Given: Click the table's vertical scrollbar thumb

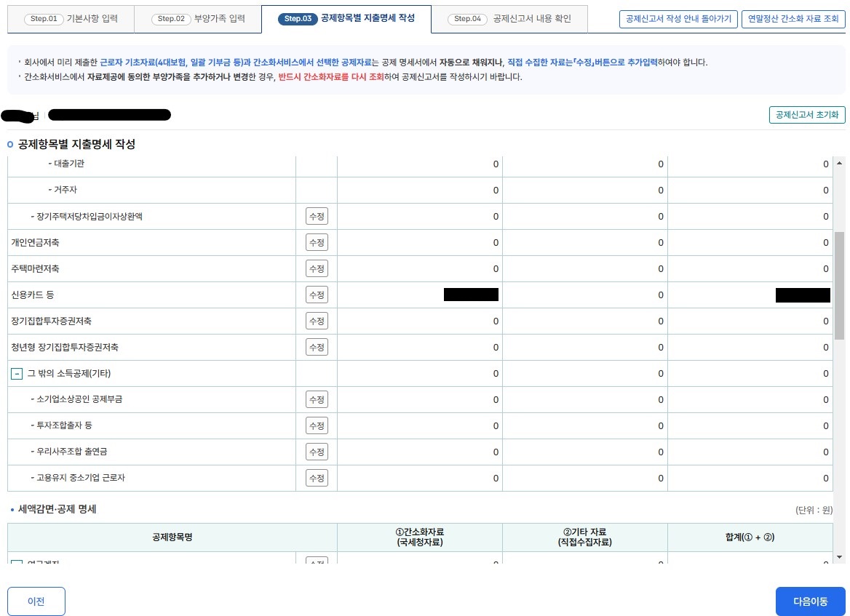Looking at the screenshot, I should click(x=839, y=286).
